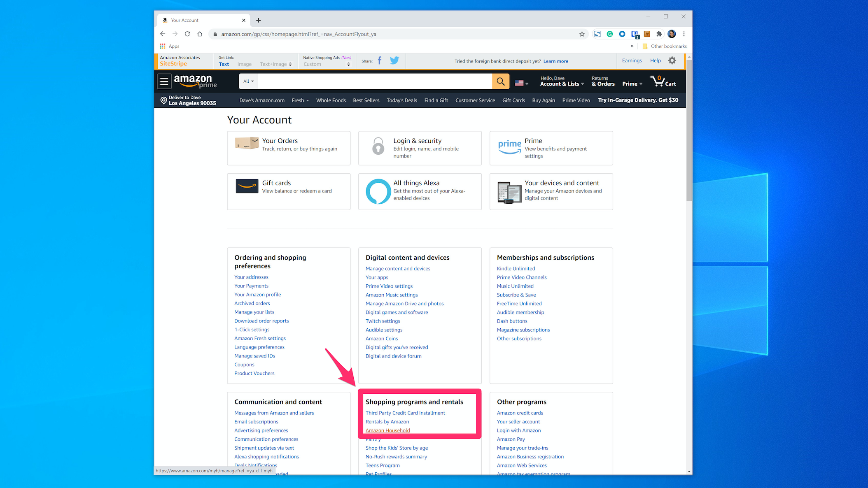Viewport: 868px width, 488px height.
Task: Open the Apps grid shortcut
Action: [x=170, y=46]
